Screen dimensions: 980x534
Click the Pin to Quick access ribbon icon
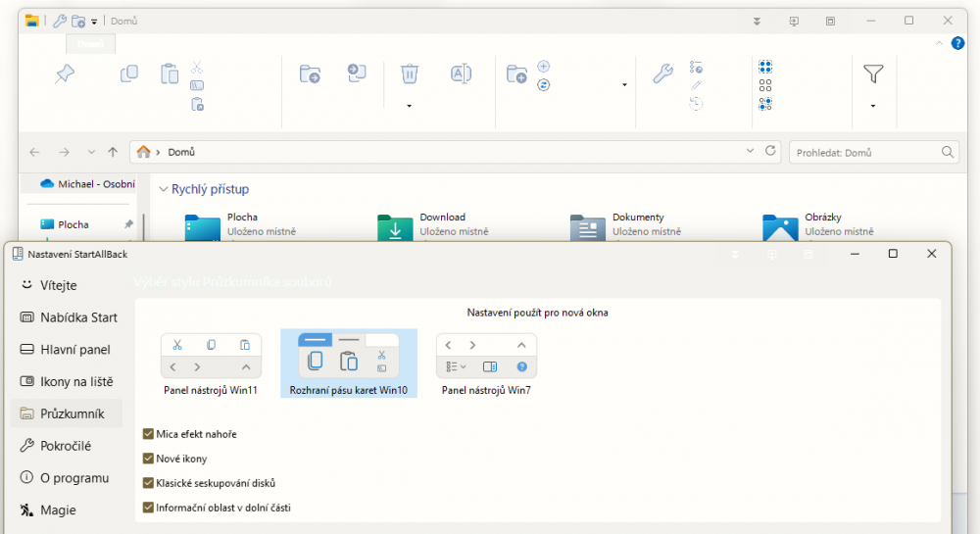coord(65,74)
